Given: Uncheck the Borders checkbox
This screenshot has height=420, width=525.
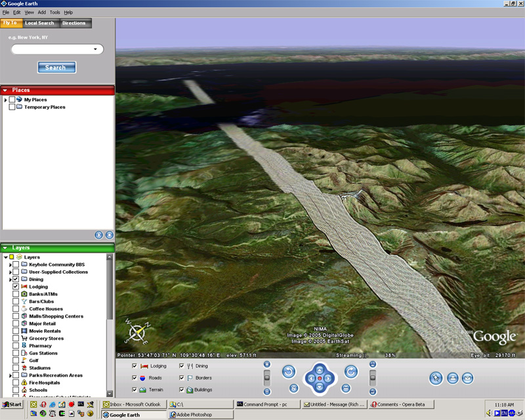Looking at the screenshot, I should [182, 378].
